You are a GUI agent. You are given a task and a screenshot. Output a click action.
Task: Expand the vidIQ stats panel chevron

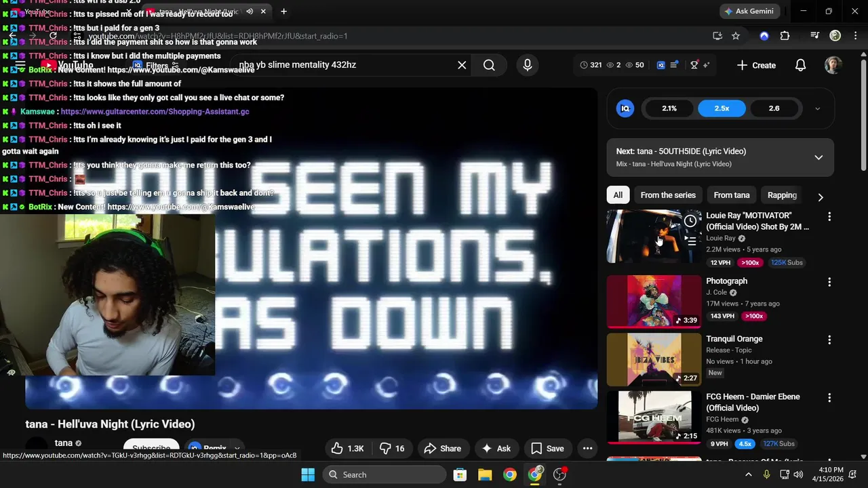pos(817,108)
